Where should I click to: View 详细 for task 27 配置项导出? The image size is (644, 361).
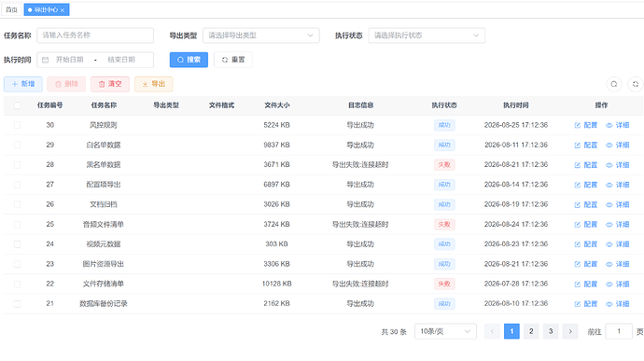pyautogui.click(x=617, y=185)
